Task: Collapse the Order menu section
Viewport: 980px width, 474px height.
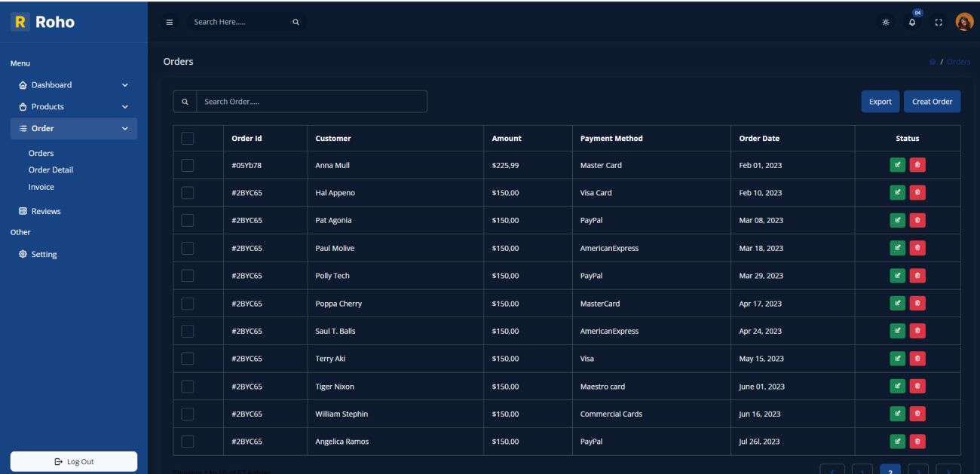Action: tap(73, 127)
